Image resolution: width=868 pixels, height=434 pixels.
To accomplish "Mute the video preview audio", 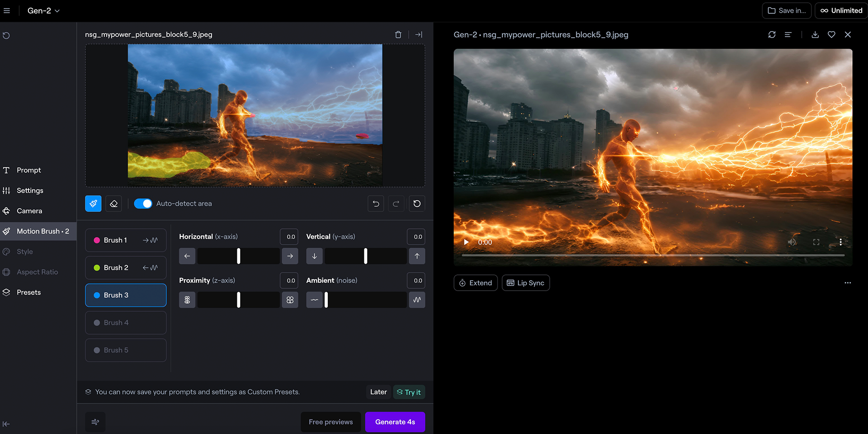I will (x=792, y=242).
